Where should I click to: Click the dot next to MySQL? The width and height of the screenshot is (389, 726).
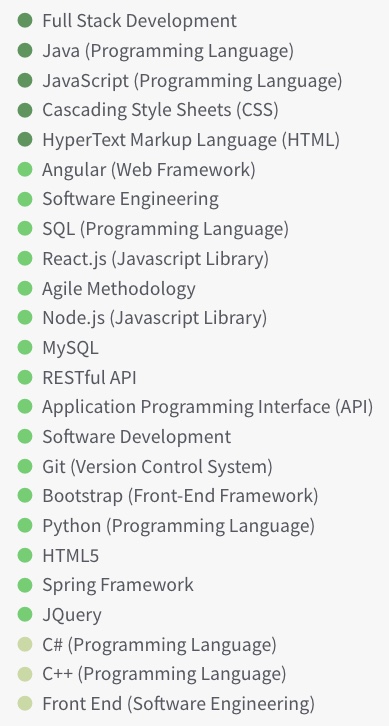(25, 348)
